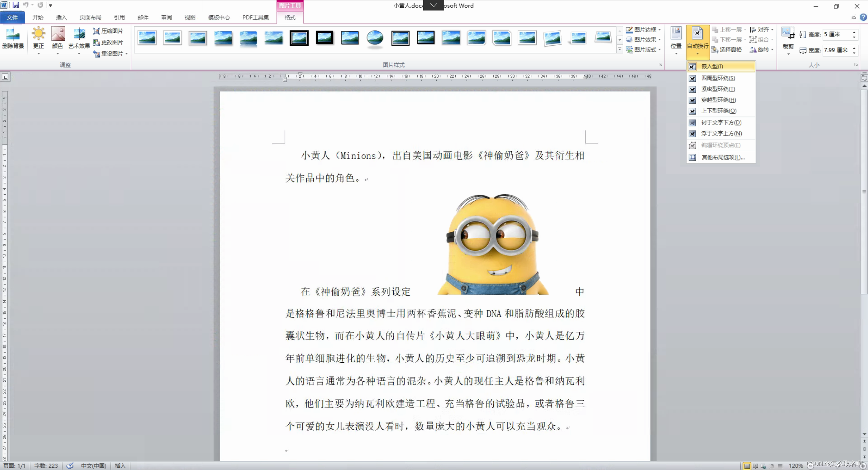Switch to the Insert (插入) ribbon tab
Image resolution: width=868 pixels, height=470 pixels.
pos(61,17)
